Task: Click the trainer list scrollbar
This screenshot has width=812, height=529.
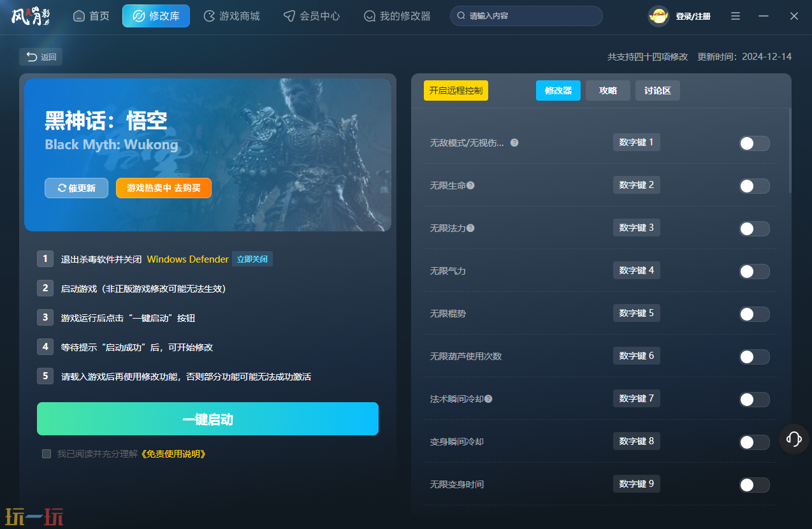Action: click(x=790, y=150)
